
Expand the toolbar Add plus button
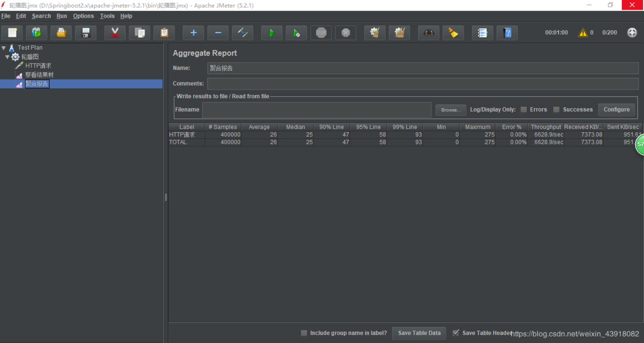pos(193,33)
